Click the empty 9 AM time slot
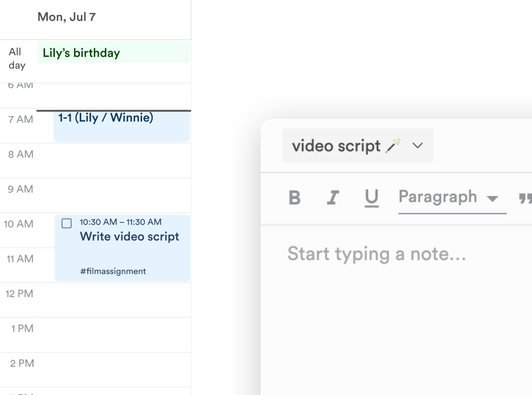The height and width of the screenshot is (395, 532). (114, 195)
